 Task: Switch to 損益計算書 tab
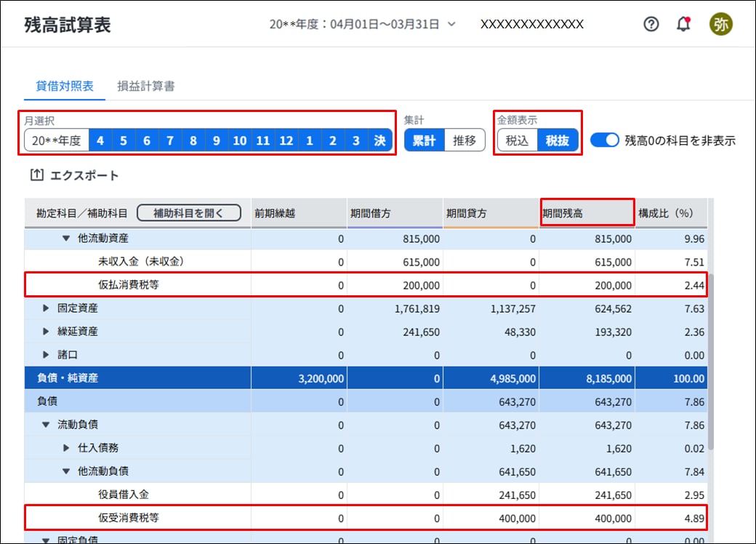point(145,86)
